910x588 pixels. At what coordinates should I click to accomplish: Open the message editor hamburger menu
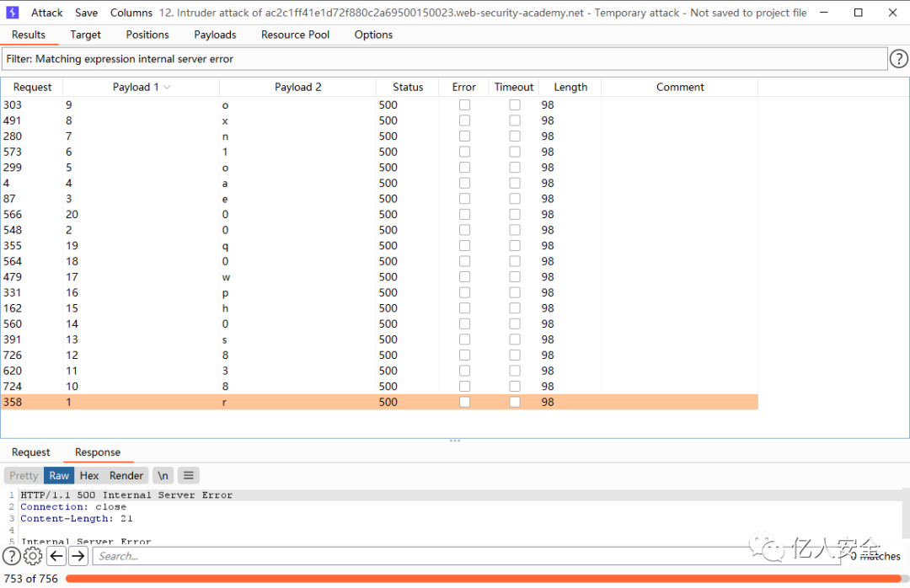pyautogui.click(x=189, y=475)
